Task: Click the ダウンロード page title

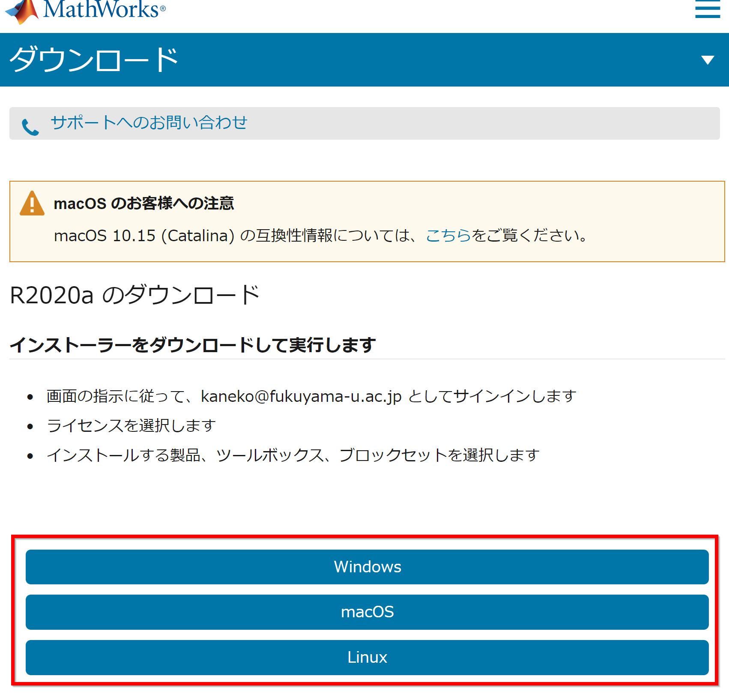Action: (94, 60)
